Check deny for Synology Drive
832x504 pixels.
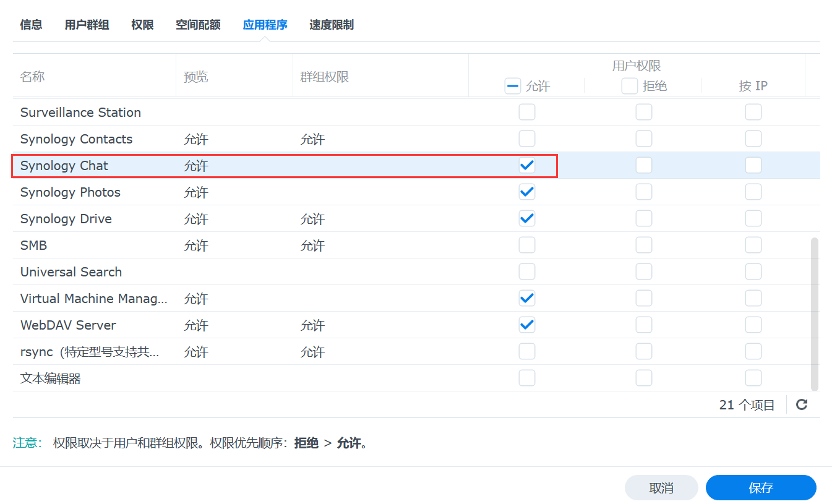[x=644, y=218]
